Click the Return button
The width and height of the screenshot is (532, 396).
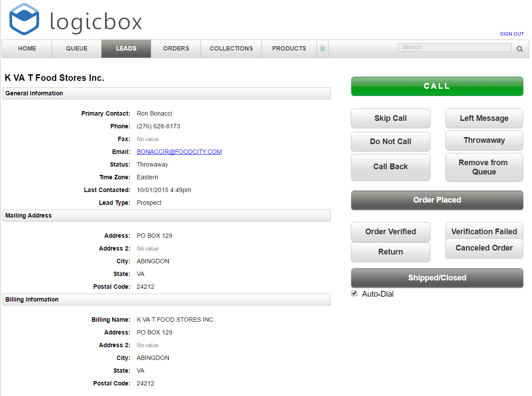390,252
